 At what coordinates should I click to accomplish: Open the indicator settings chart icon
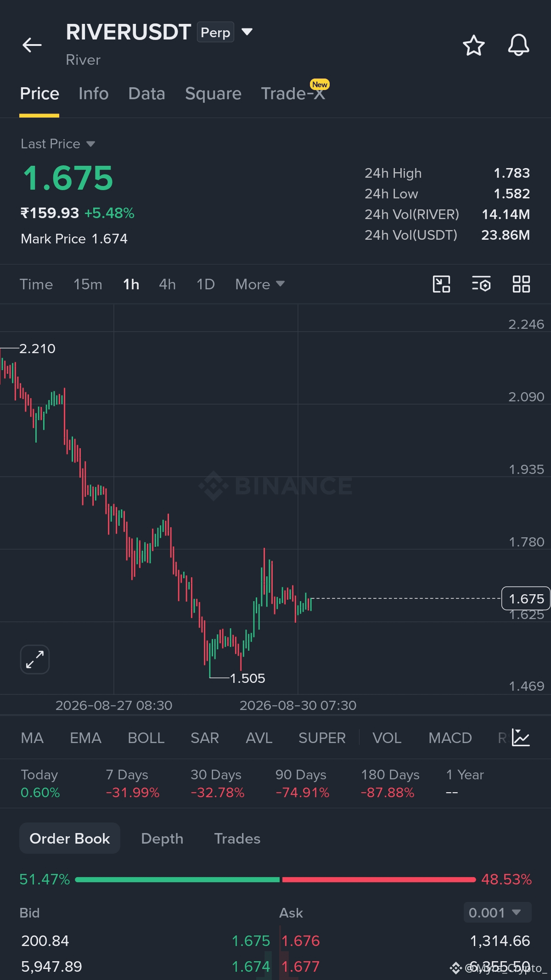(x=521, y=738)
